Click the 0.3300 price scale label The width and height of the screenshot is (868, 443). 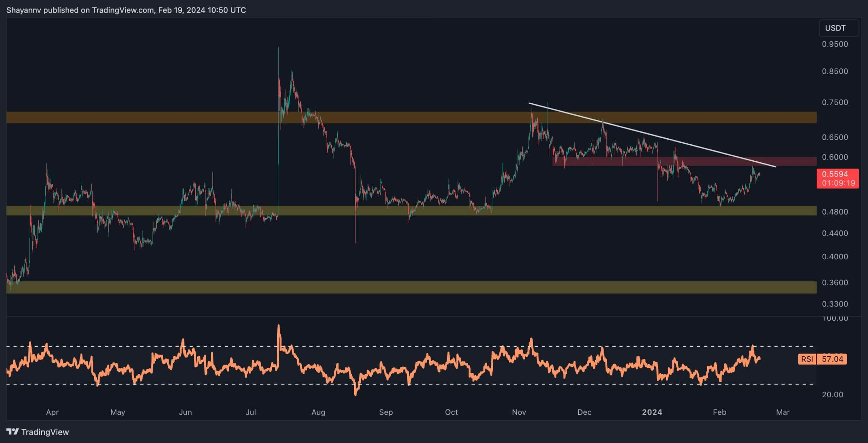click(834, 304)
